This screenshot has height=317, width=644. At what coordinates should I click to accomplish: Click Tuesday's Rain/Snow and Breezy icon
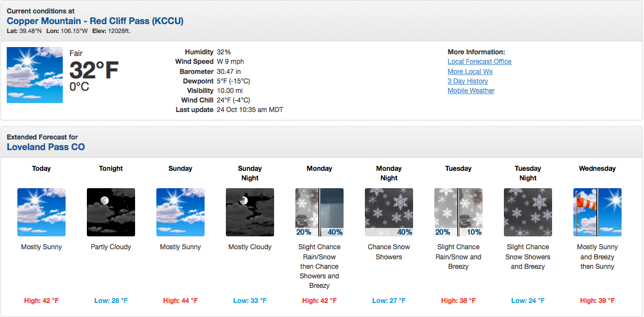tap(458, 212)
